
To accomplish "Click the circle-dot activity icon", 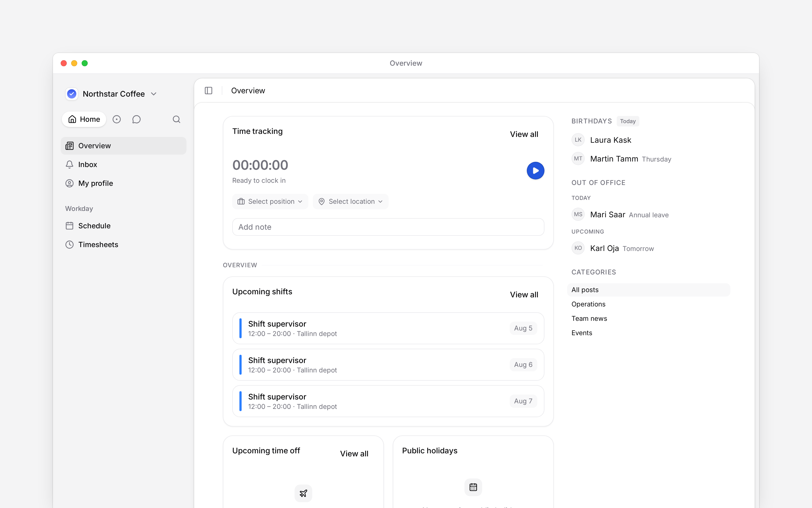I will pyautogui.click(x=116, y=119).
